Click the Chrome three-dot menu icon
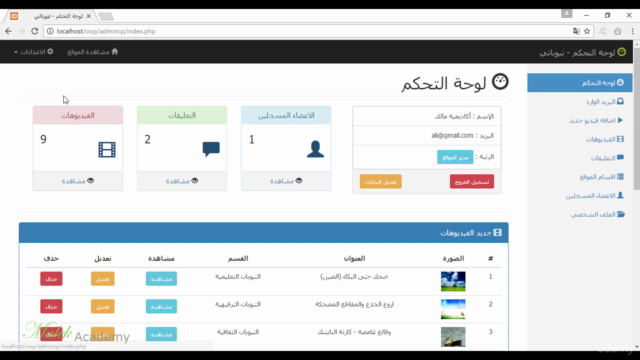This screenshot has width=640, height=360. pyautogui.click(x=633, y=31)
